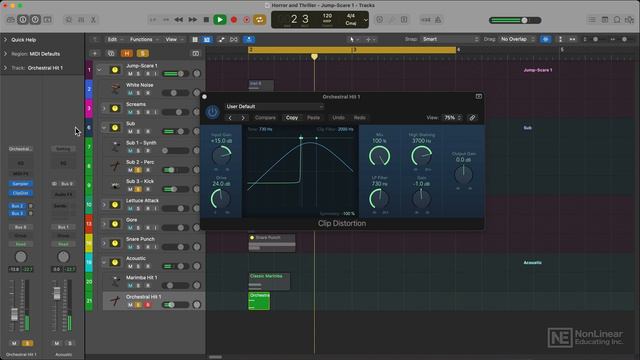Click the Stop button in transport
Image resolution: width=640 pixels, height=360 pixels.
point(206,20)
